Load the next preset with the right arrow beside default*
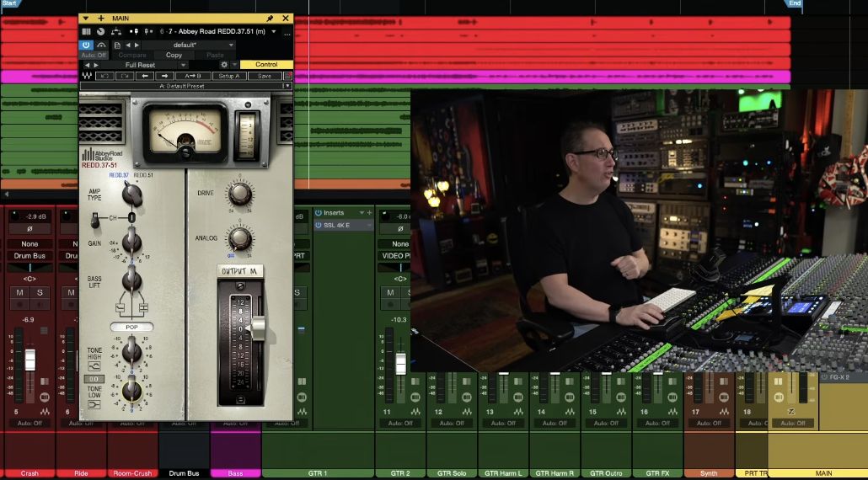Screen dimensions: 868x480 (137, 45)
